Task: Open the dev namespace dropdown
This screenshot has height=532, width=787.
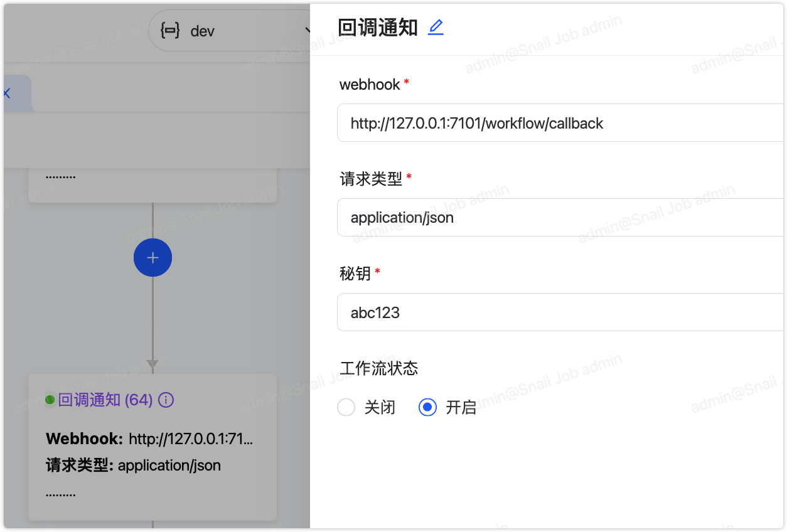Action: [232, 30]
